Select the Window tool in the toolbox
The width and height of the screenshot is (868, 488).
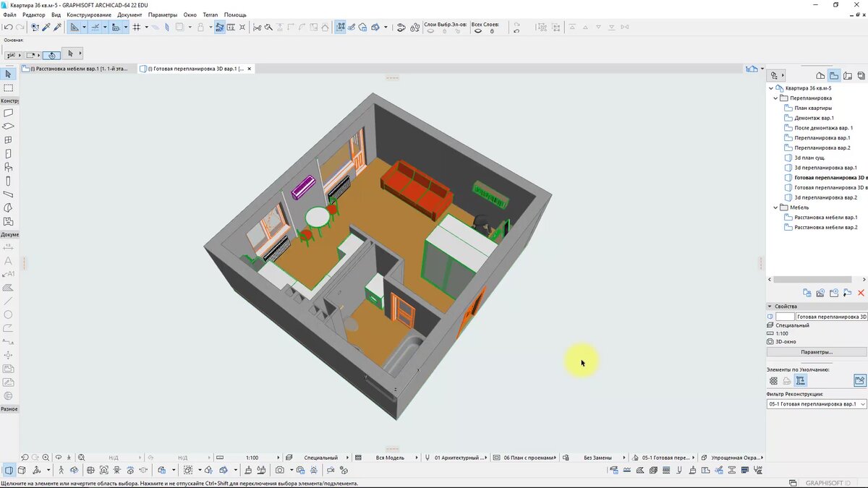(8, 140)
